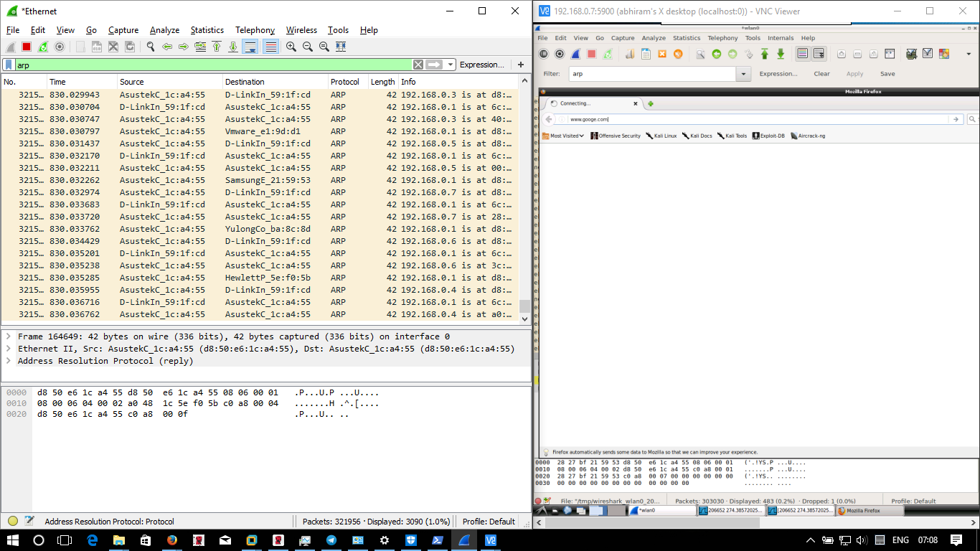Toggle auto-scroll during live capture
The height and width of the screenshot is (551, 980).
tap(250, 47)
